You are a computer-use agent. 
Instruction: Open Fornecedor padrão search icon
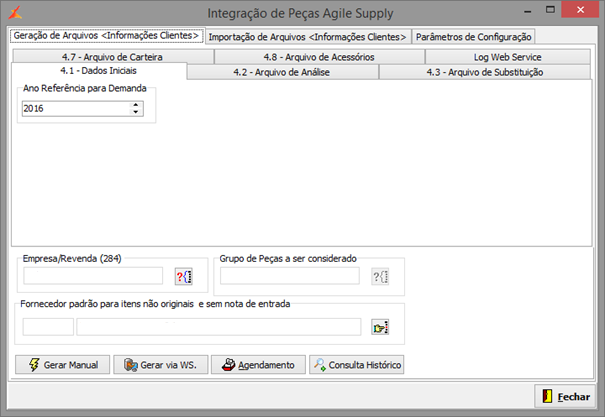tap(380, 327)
